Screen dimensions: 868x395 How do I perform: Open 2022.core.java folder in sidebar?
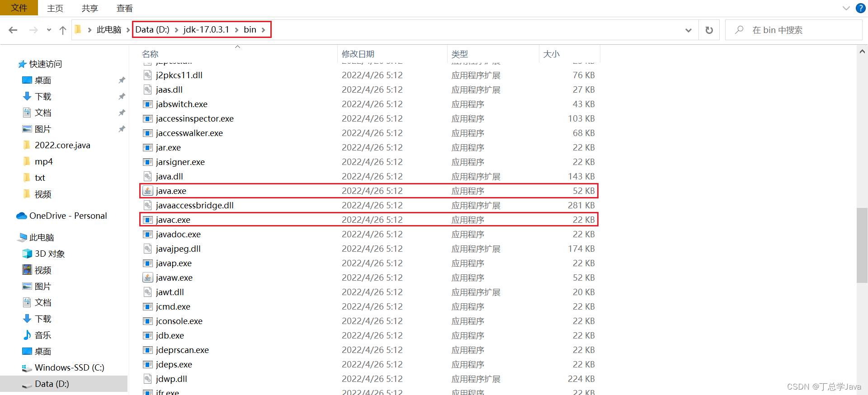(x=62, y=146)
